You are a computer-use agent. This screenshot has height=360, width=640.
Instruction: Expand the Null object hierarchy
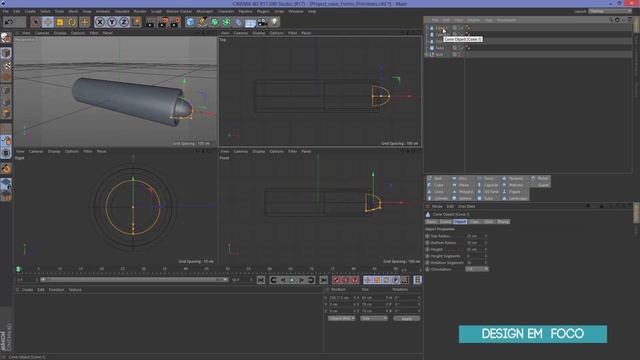tap(427, 54)
